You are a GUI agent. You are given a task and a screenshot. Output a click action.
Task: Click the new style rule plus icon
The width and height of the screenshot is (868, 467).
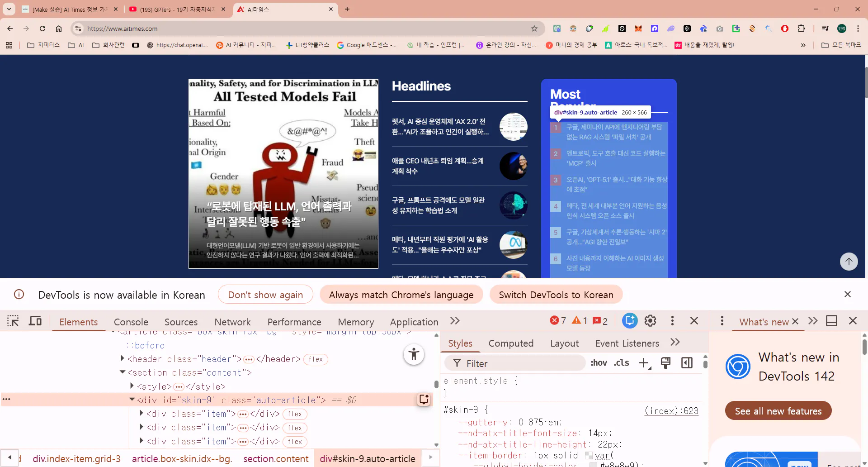click(644, 363)
